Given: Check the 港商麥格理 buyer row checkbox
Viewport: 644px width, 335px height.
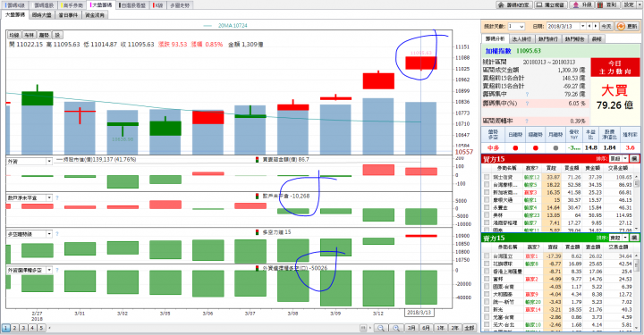Looking at the screenshot, I should click(x=487, y=222).
